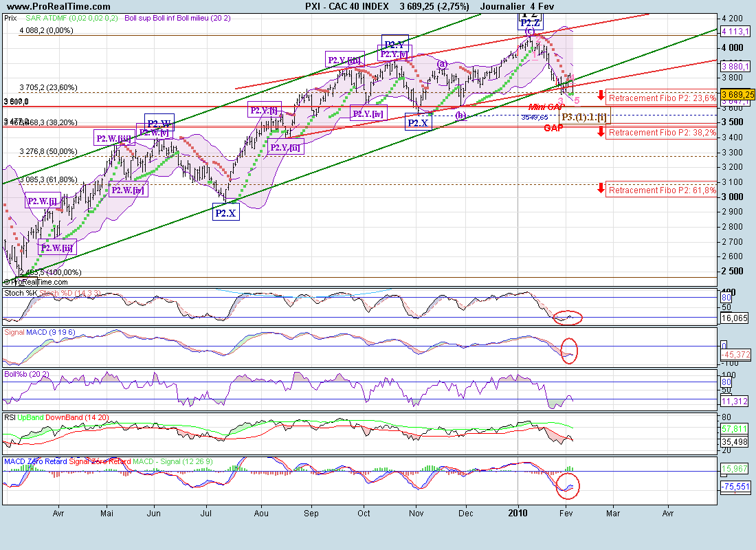The image size is (756, 550).
Task: Select the Signal MACD (9 19 6) label
Action: coord(40,332)
